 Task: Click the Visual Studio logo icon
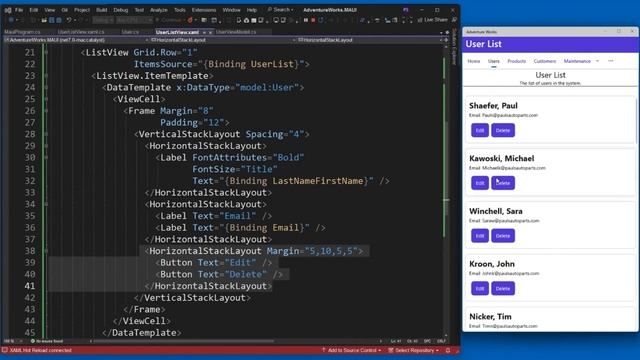tap(8, 10)
